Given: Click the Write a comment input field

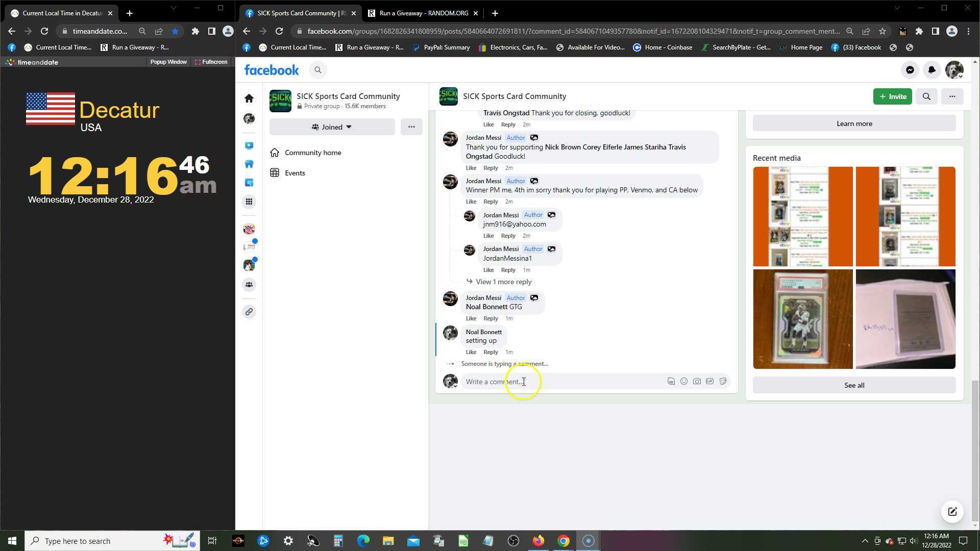Looking at the screenshot, I should (561, 382).
